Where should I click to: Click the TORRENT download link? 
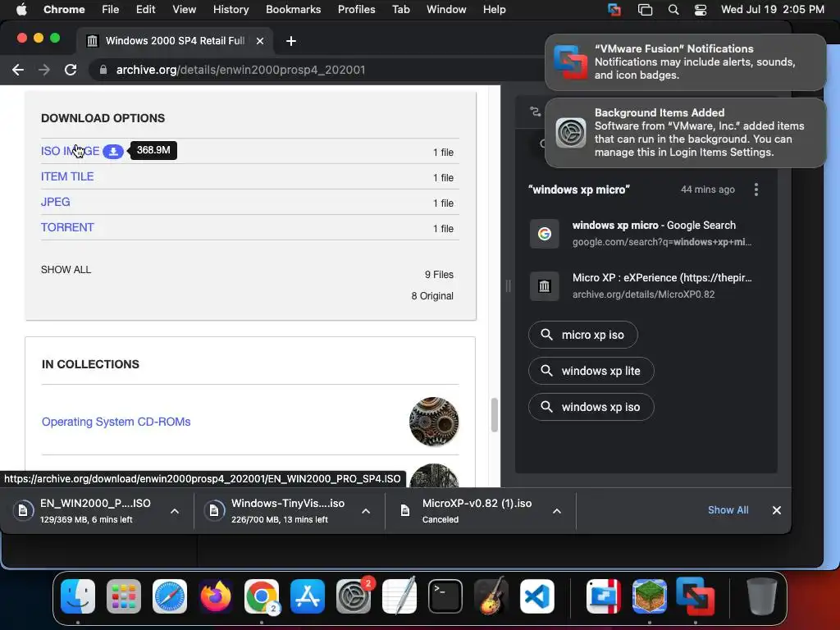pos(67,228)
